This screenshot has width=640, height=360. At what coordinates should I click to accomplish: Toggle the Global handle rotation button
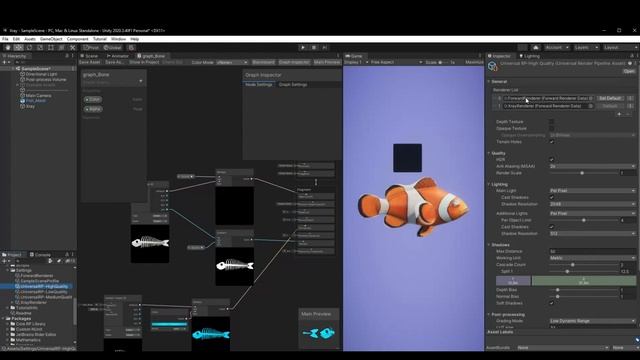tap(112, 48)
